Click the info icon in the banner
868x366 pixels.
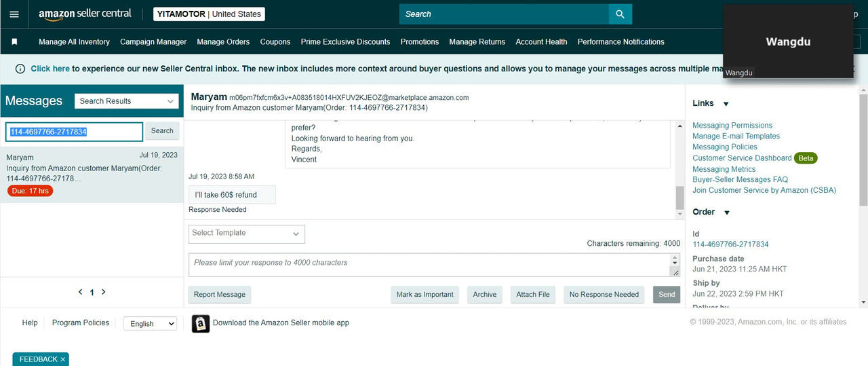[20, 69]
